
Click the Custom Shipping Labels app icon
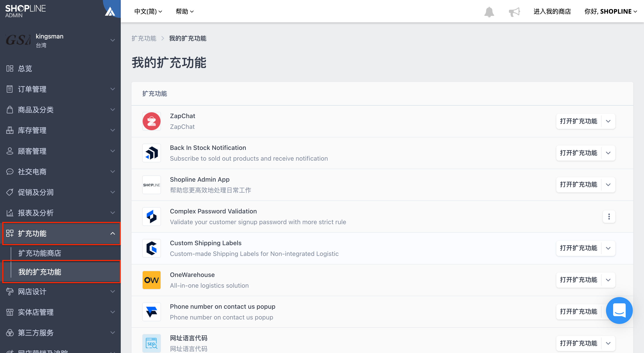click(x=152, y=248)
